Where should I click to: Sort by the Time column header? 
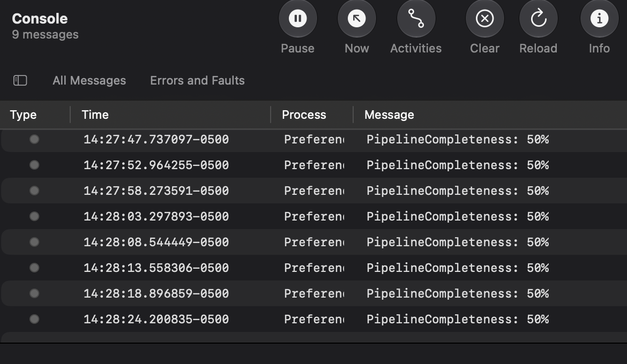[95, 115]
